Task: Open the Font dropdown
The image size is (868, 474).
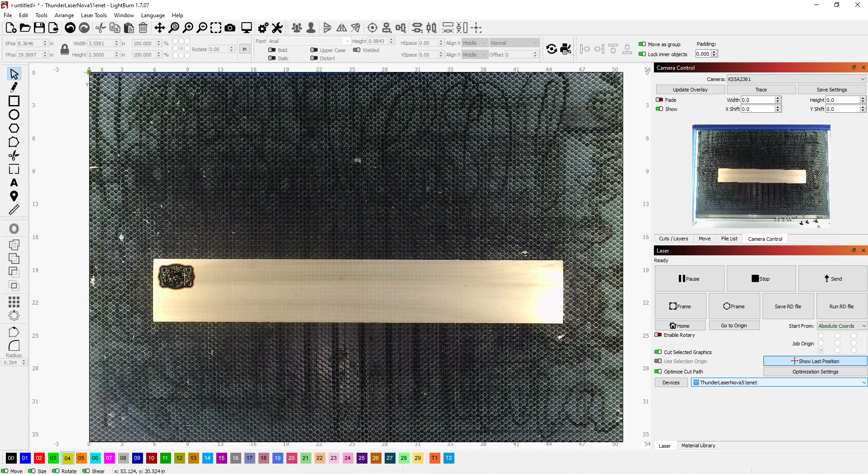Action: (x=309, y=41)
